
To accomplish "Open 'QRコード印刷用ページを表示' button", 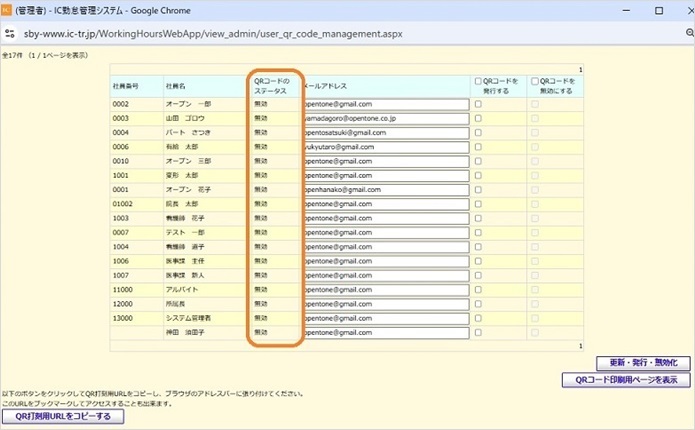I will 626,380.
